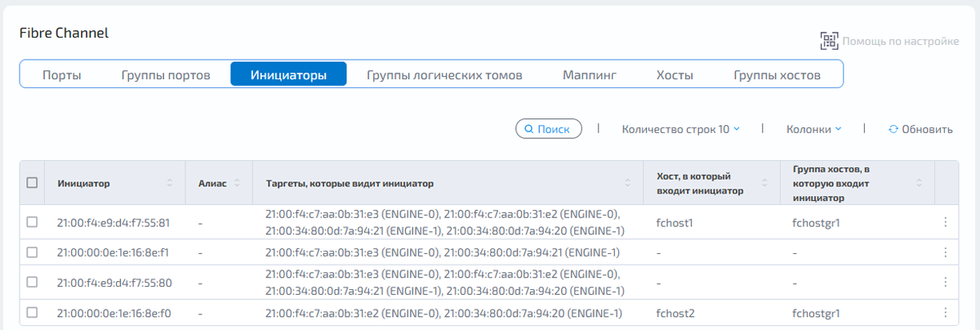Viewport: 980px width, 330px height.
Task: Sort by the Хост column arrows
Action: click(764, 183)
